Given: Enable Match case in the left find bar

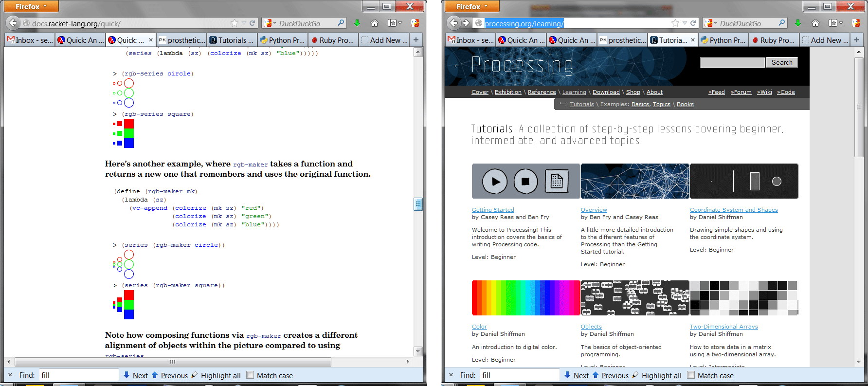Looking at the screenshot, I should (x=250, y=375).
